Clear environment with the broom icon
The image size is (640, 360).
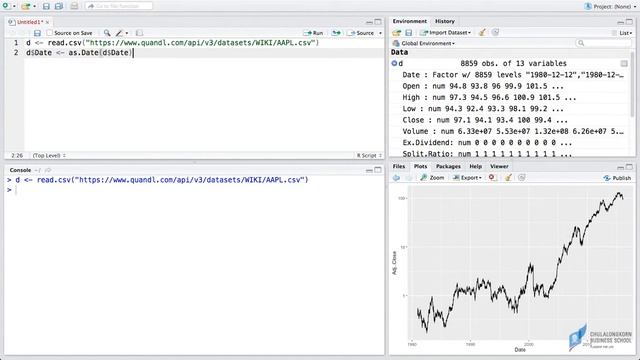482,33
